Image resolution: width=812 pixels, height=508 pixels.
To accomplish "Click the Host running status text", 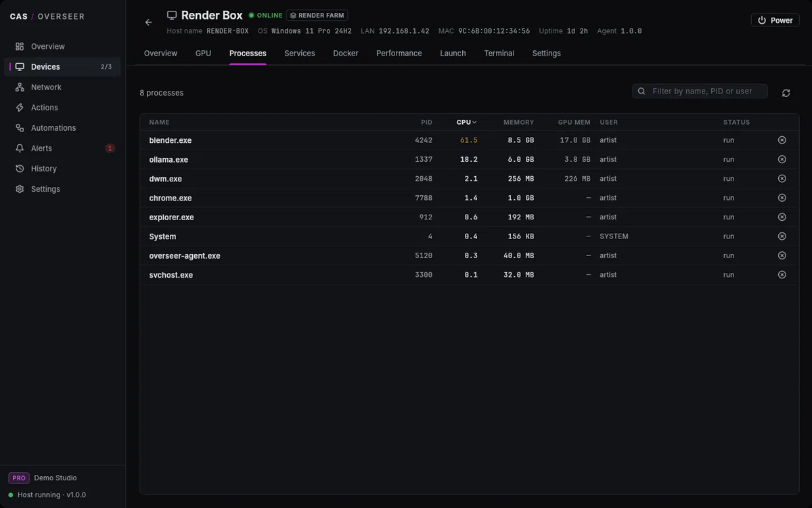I will pyautogui.click(x=51, y=495).
